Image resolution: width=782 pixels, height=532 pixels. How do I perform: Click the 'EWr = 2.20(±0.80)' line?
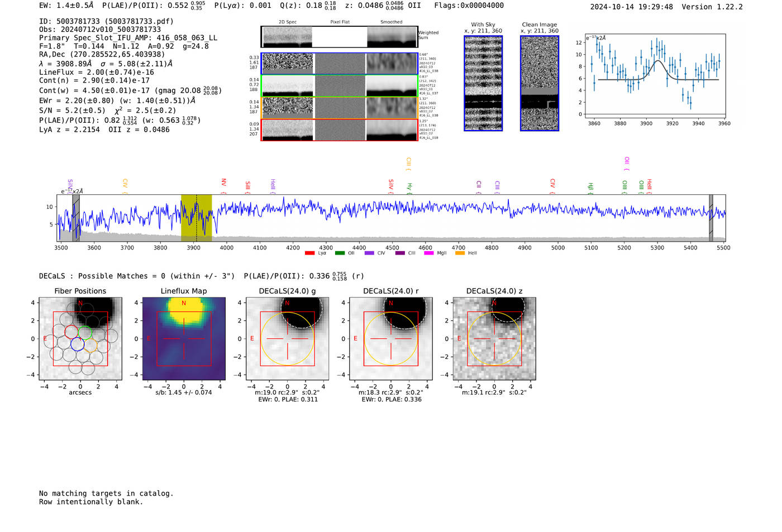click(117, 101)
